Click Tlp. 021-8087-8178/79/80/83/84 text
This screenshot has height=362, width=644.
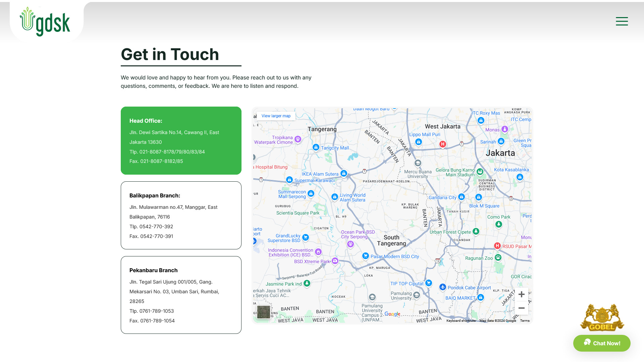167,152
